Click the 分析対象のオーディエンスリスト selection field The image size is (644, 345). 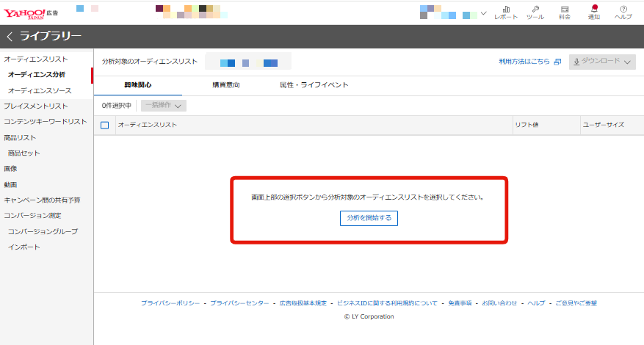point(247,62)
